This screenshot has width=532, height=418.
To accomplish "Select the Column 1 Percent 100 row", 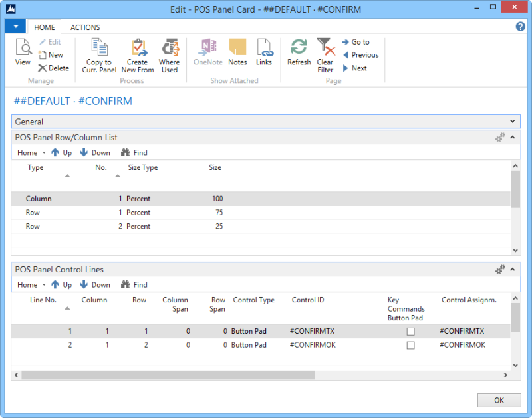I will 261,199.
